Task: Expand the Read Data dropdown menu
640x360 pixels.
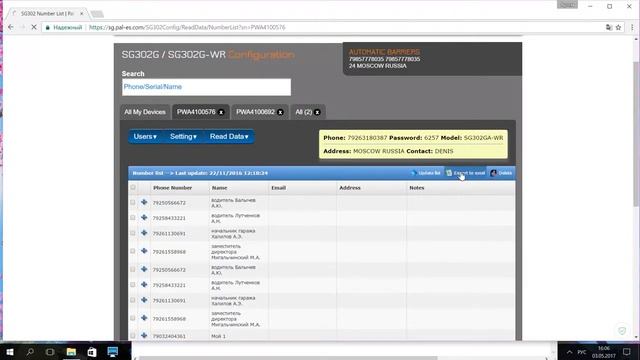Action: [x=229, y=137]
